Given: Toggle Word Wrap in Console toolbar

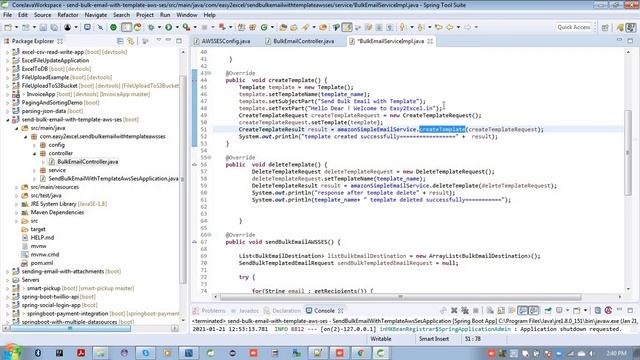Looking at the screenshot, I should click(512, 311).
